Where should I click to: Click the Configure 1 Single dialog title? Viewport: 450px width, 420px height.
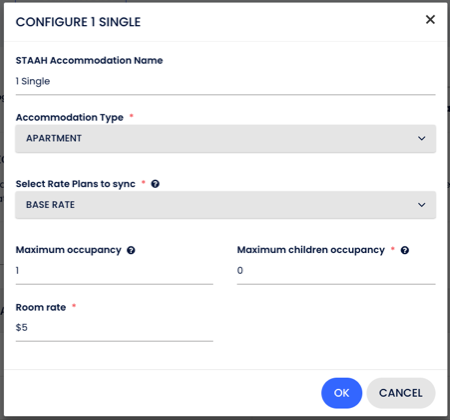(78, 22)
